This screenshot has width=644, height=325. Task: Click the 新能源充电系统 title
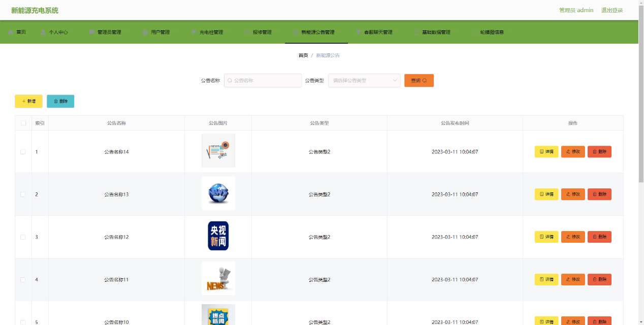[35, 10]
